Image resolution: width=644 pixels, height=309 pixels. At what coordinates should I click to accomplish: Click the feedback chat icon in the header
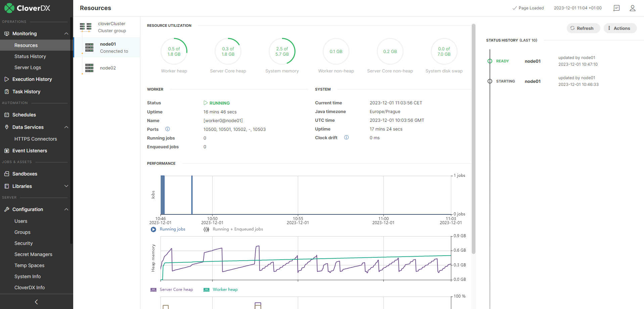point(616,8)
